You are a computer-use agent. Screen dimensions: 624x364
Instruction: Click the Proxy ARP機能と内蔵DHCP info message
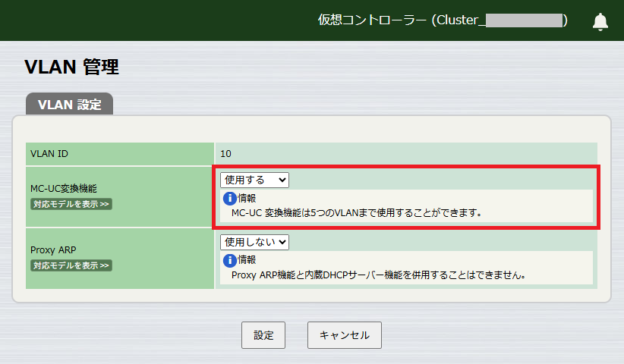379,275
